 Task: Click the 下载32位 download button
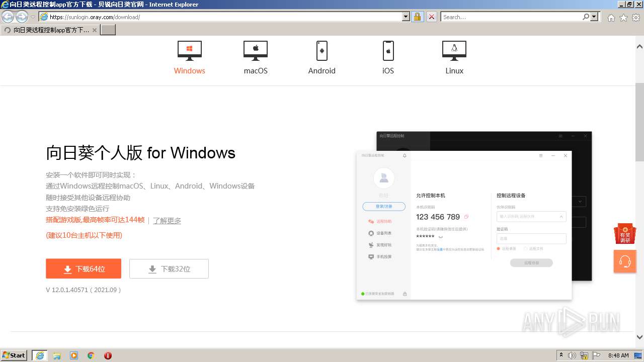point(169,268)
